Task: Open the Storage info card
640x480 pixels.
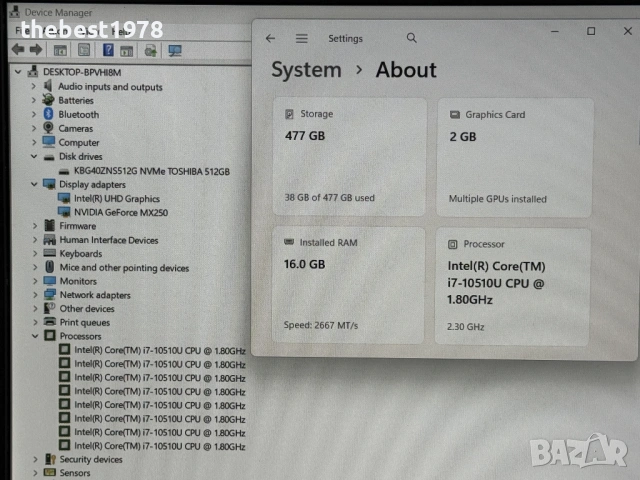Action: click(349, 157)
